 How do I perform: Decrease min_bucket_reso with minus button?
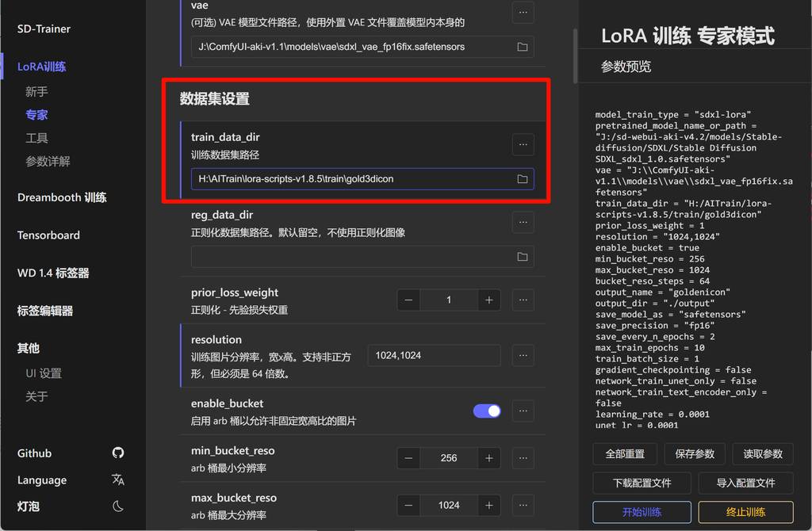click(408, 458)
